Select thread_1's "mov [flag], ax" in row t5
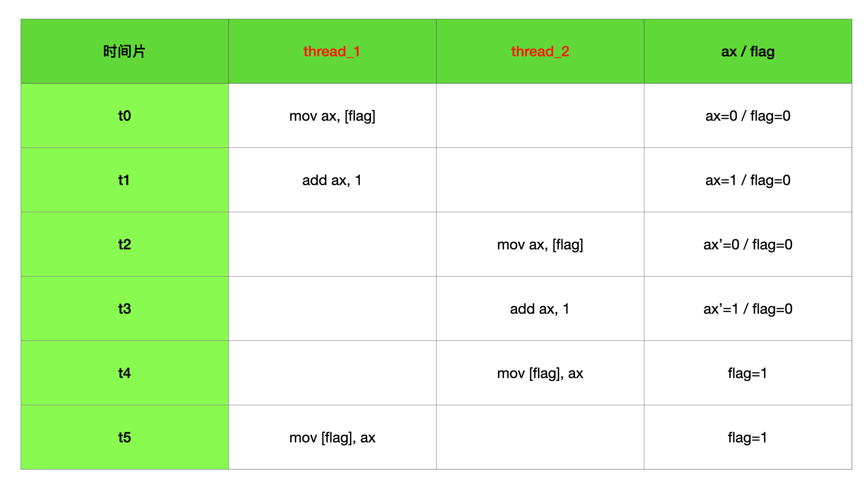 click(x=332, y=437)
